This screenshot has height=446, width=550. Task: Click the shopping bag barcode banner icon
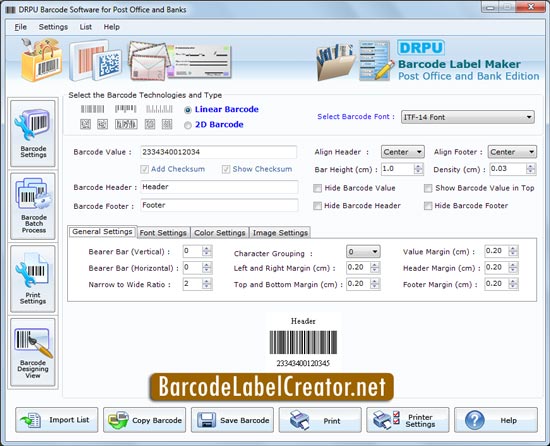click(42, 60)
